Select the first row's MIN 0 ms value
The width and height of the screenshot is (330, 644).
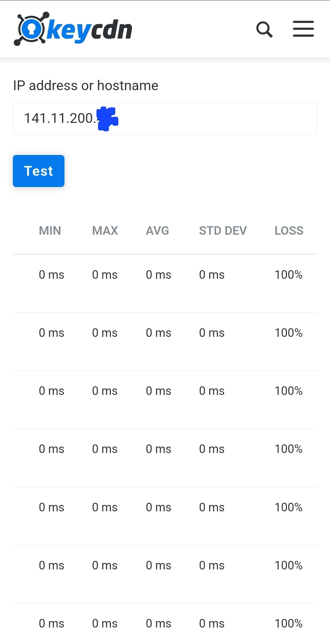(x=51, y=275)
